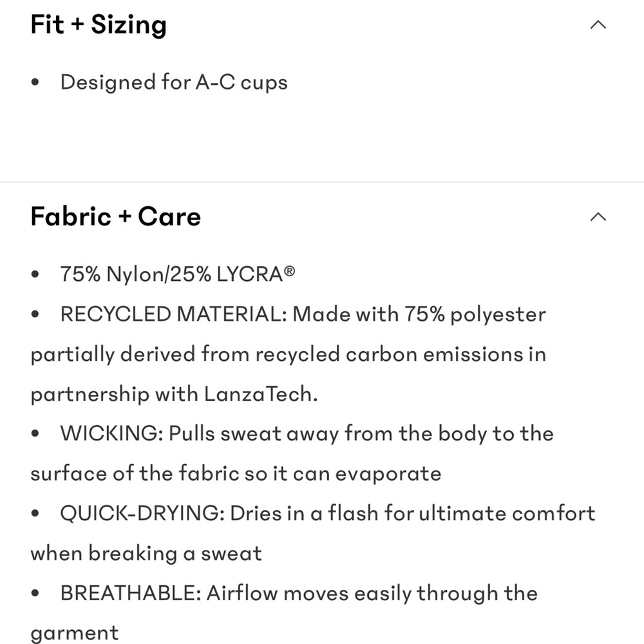The image size is (644, 644).
Task: Collapse the Fabric + Care section chevron
Action: point(598,217)
